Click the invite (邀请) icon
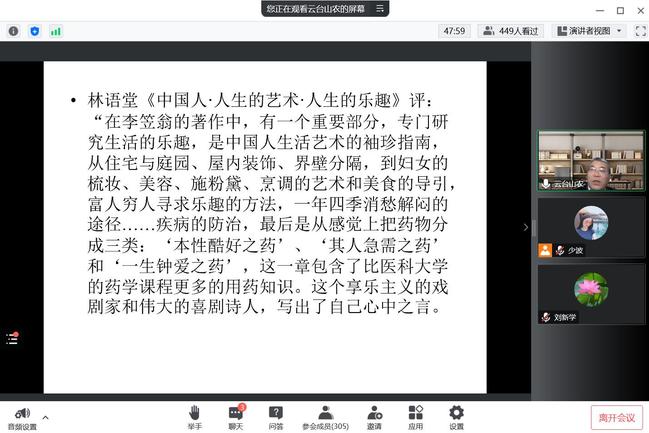This screenshot has height=433, width=649. [374, 413]
